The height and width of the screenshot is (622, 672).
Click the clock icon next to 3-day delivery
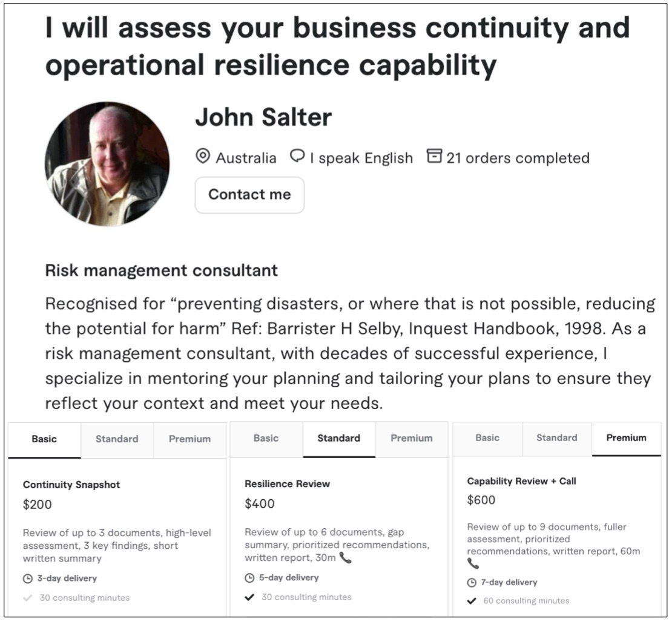(x=28, y=578)
